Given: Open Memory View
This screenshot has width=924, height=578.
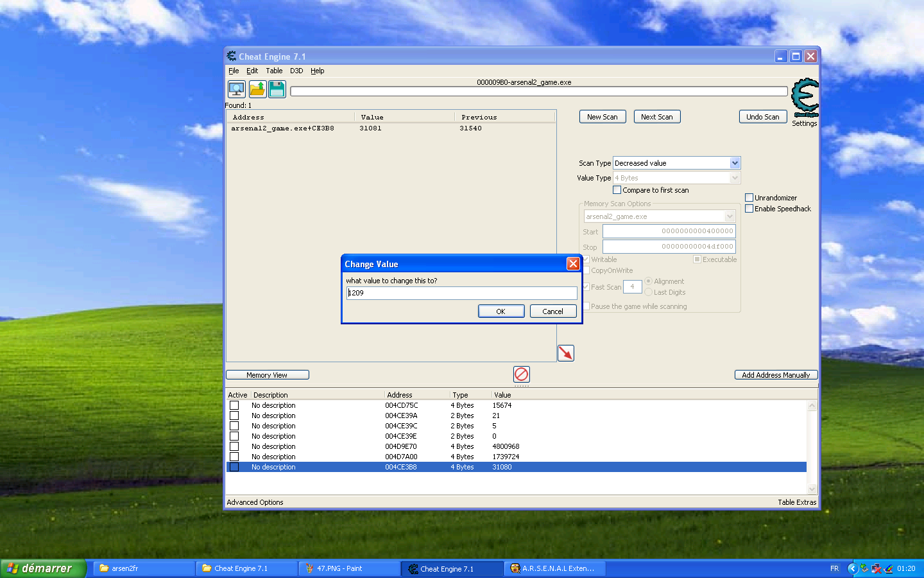Looking at the screenshot, I should pyautogui.click(x=268, y=375).
